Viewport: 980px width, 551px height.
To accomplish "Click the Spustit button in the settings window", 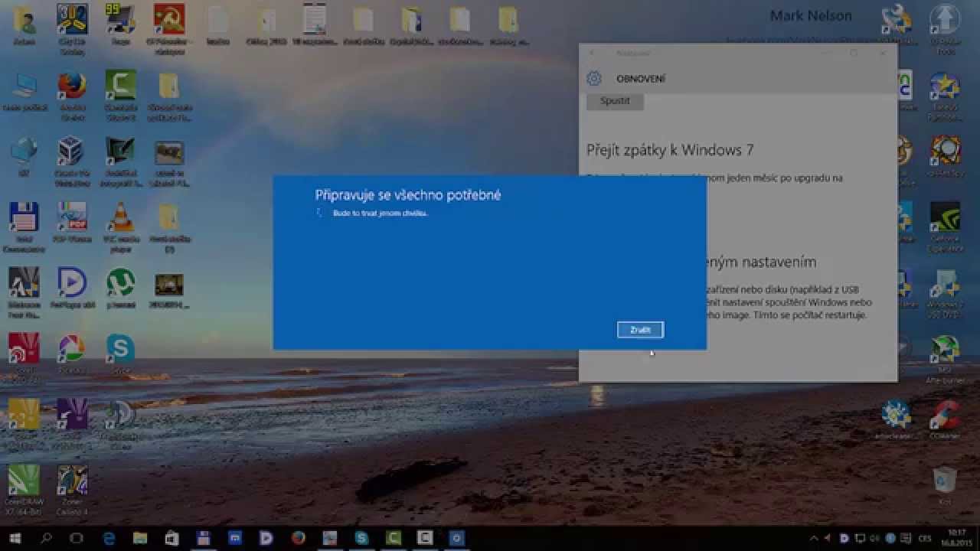I will tap(615, 101).
